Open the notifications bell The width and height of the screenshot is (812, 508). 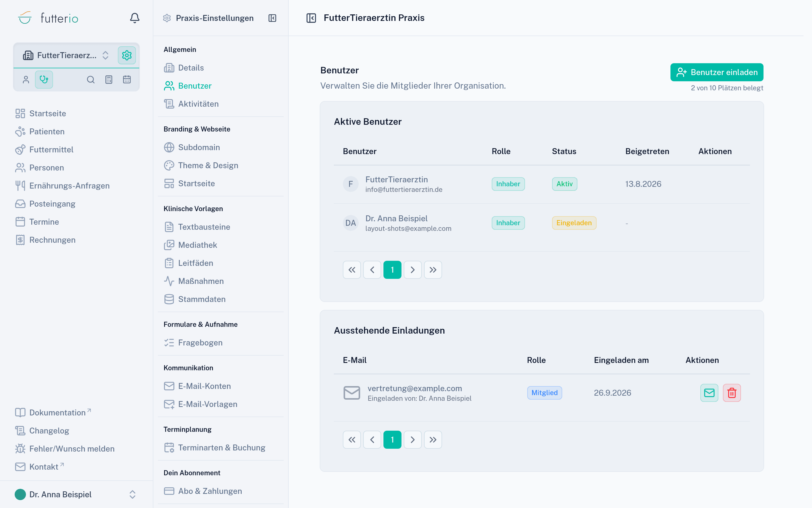134,18
